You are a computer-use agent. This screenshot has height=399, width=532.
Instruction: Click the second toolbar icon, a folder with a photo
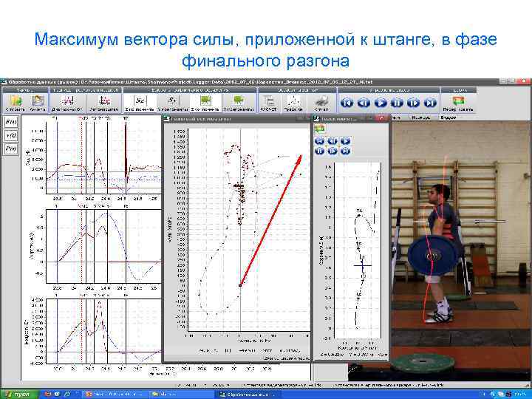tap(38, 100)
